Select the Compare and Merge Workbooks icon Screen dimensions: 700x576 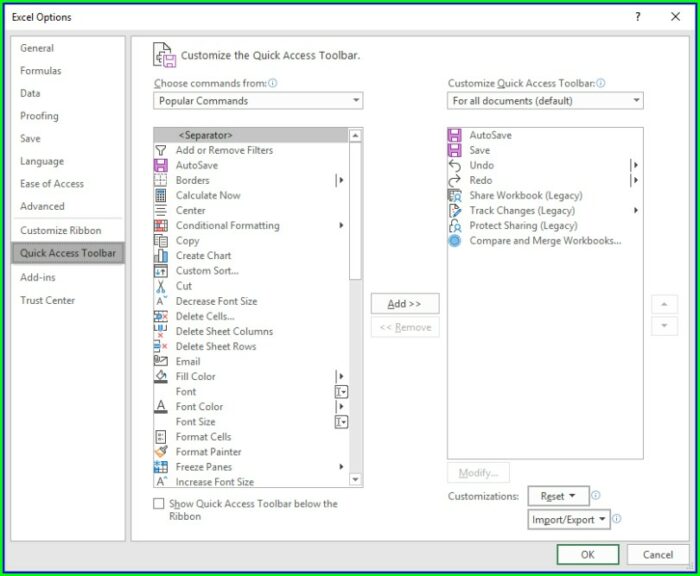click(454, 241)
